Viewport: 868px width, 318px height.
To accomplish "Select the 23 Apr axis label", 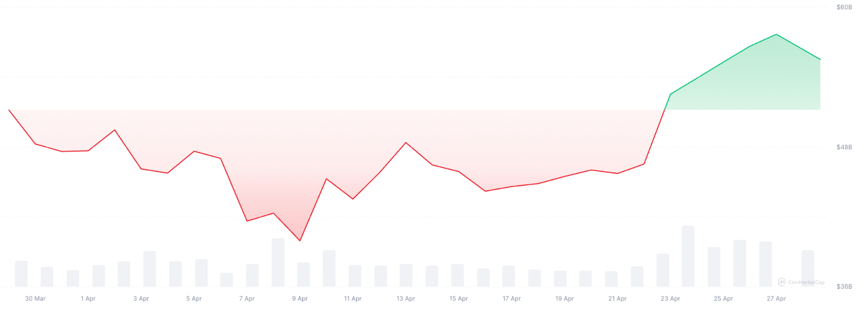I will (671, 298).
